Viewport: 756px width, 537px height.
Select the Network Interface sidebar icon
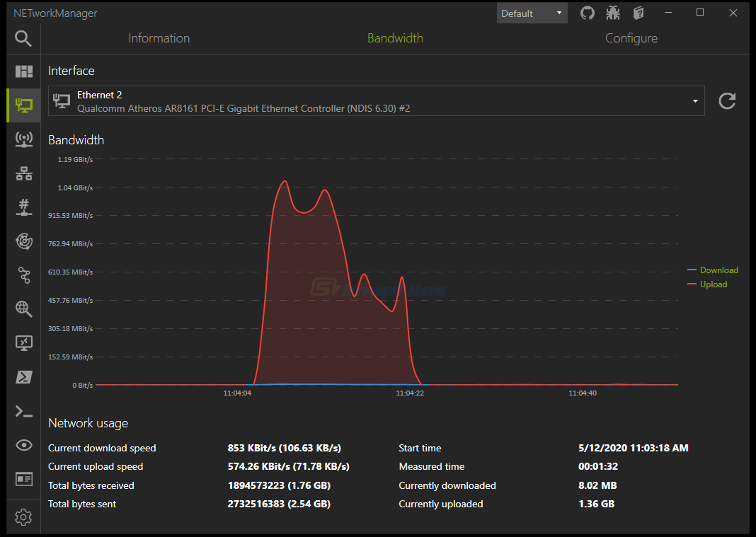tap(23, 105)
